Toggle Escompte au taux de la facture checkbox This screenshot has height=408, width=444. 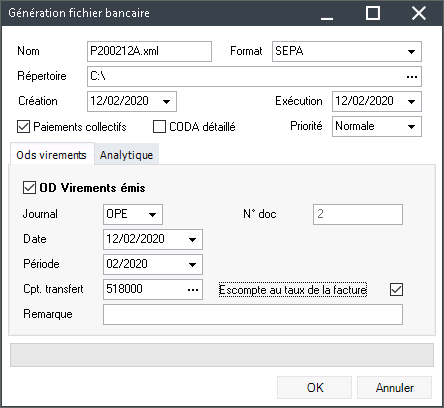click(x=396, y=289)
